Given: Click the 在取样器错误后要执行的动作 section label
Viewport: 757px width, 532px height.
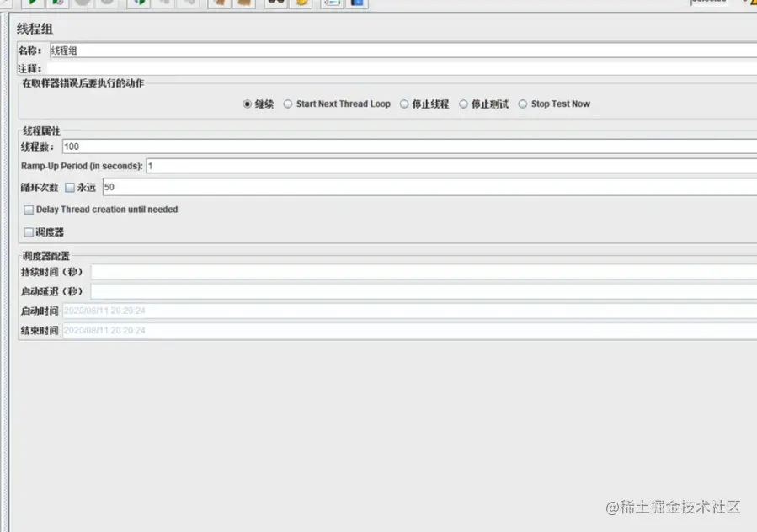Looking at the screenshot, I should point(83,83).
